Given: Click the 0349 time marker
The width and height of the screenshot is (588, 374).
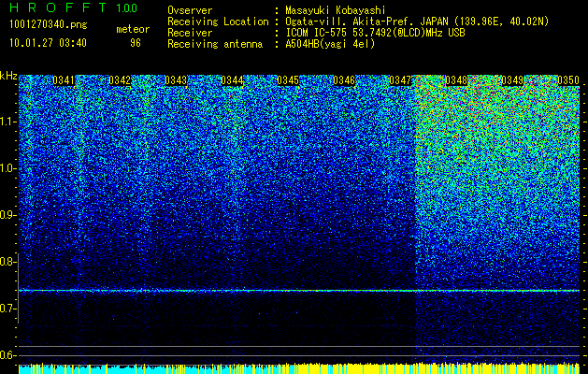Looking at the screenshot, I should (512, 80).
